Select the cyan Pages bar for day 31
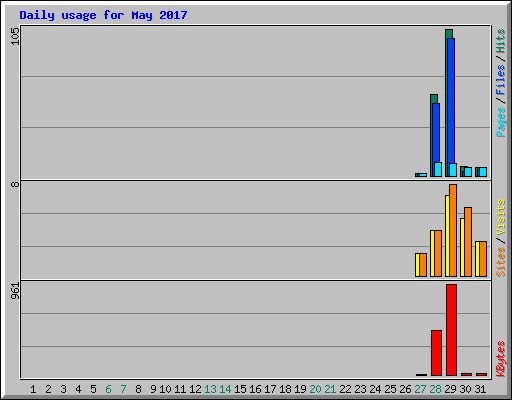Screen dimensions: 512x400 (x=483, y=172)
